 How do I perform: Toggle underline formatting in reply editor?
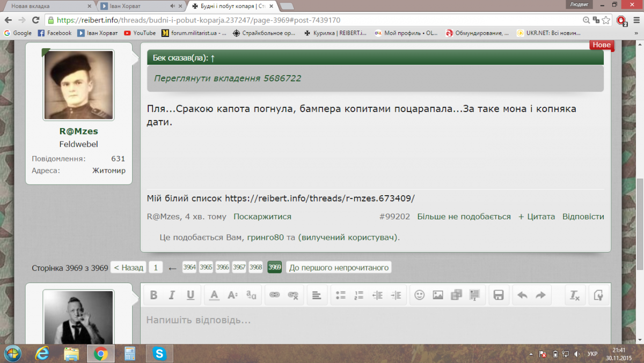point(190,295)
